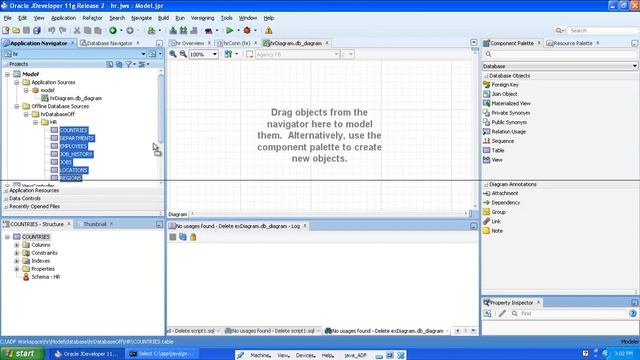640x360 pixels.
Task: Open the zoom percentage 100% dropdown
Action: click(215, 54)
